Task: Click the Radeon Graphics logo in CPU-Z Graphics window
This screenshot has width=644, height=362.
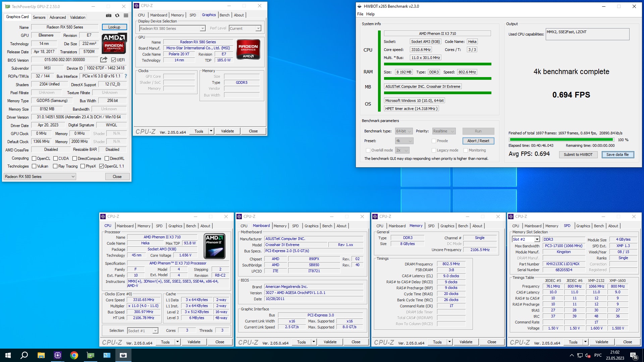Action: tap(248, 49)
